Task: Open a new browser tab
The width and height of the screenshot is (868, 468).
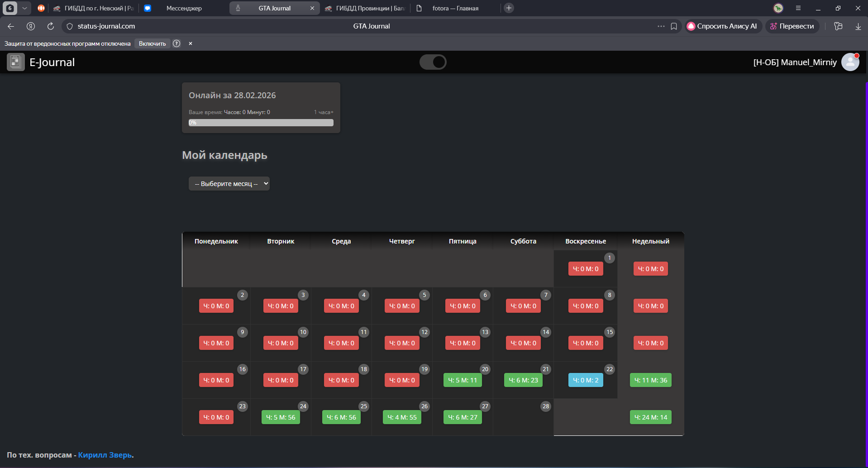Action: tap(509, 8)
